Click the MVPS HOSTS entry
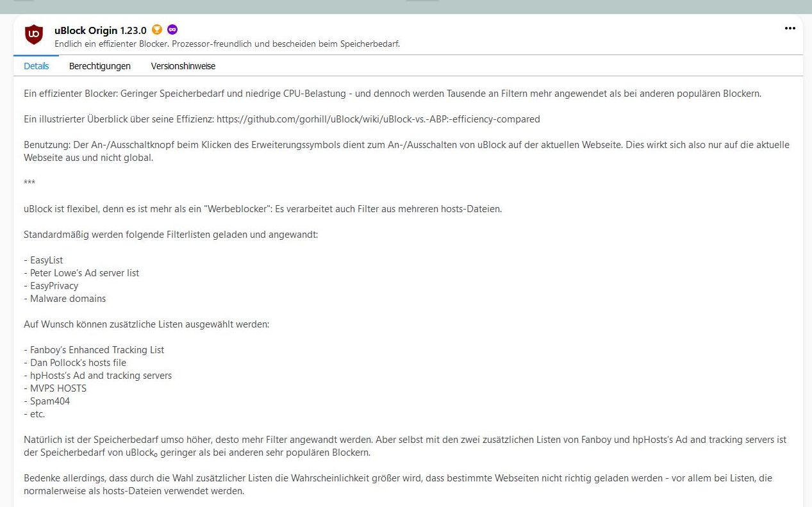Image resolution: width=812 pixels, height=507 pixels. [x=58, y=388]
